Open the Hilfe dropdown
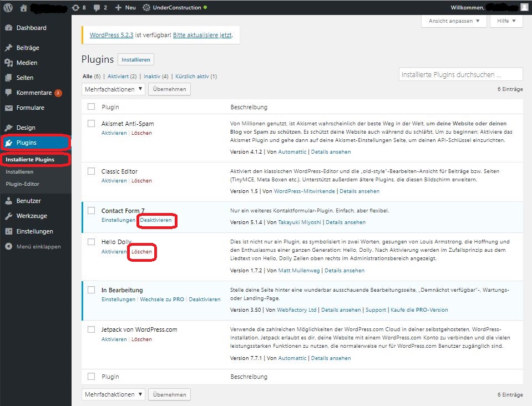The height and width of the screenshot is (406, 532). click(505, 21)
